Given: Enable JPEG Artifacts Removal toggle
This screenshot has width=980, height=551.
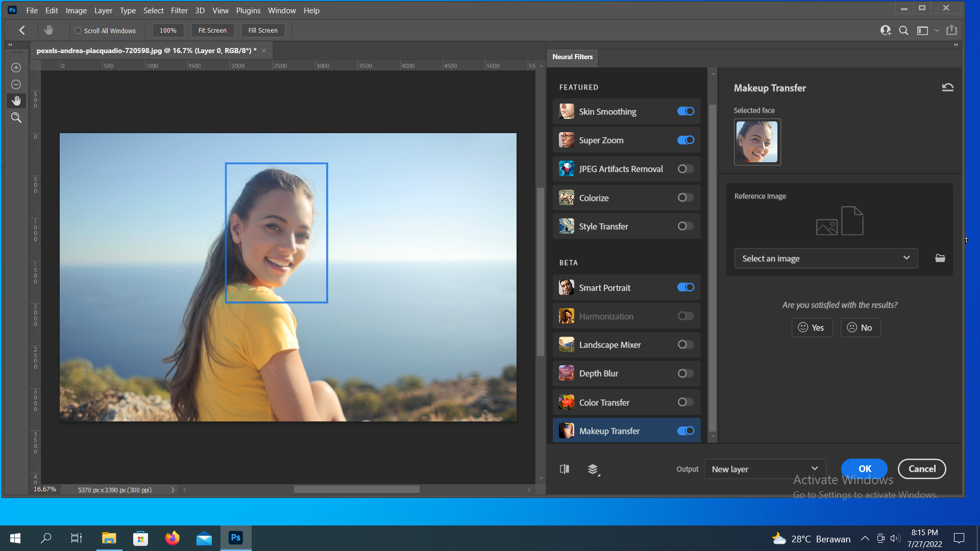Looking at the screenshot, I should tap(685, 169).
